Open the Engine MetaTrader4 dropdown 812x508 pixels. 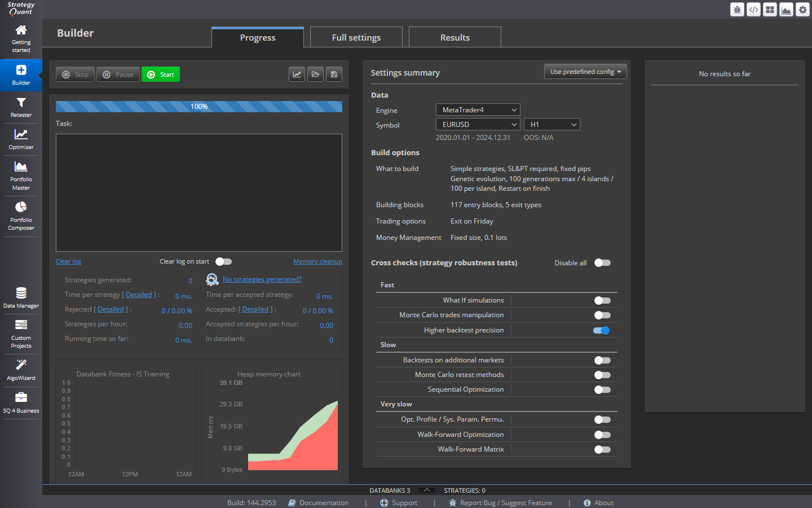pos(478,110)
